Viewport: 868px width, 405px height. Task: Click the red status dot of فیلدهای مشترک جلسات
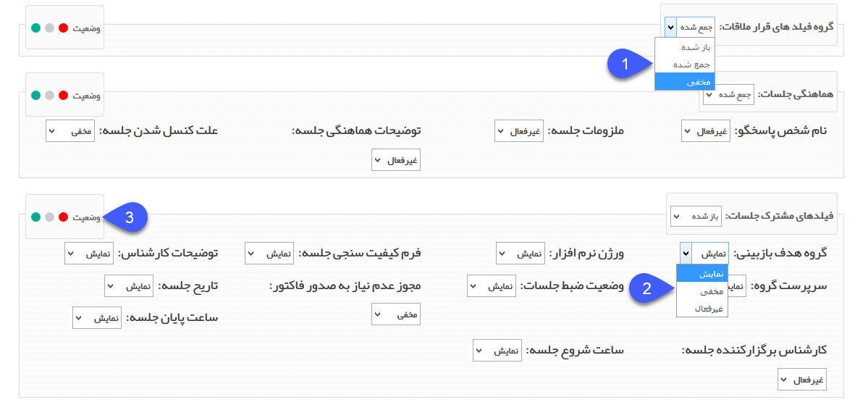[63, 217]
